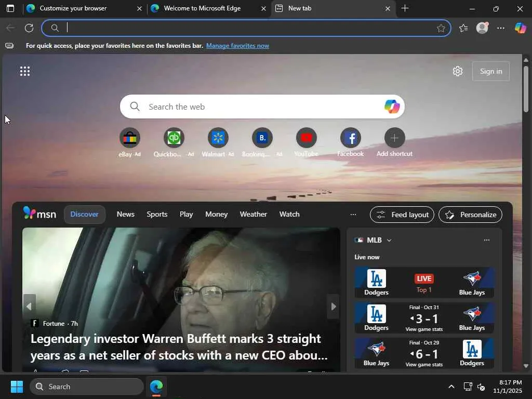This screenshot has width=532, height=399.
Task: Click the Personalize button
Action: click(470, 215)
